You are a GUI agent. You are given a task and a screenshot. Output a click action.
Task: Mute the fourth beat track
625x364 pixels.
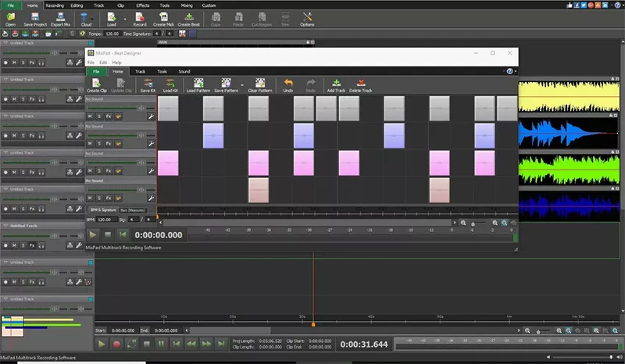pos(90,198)
